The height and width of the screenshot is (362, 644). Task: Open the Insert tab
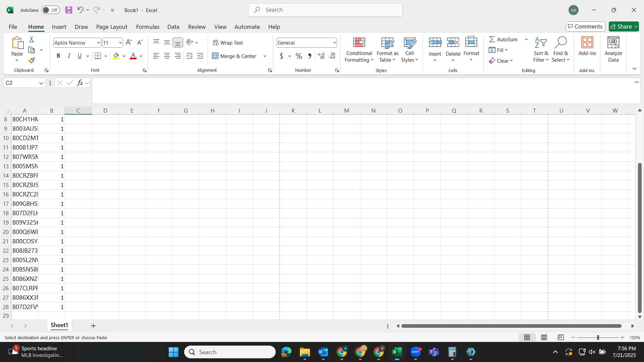(x=59, y=27)
